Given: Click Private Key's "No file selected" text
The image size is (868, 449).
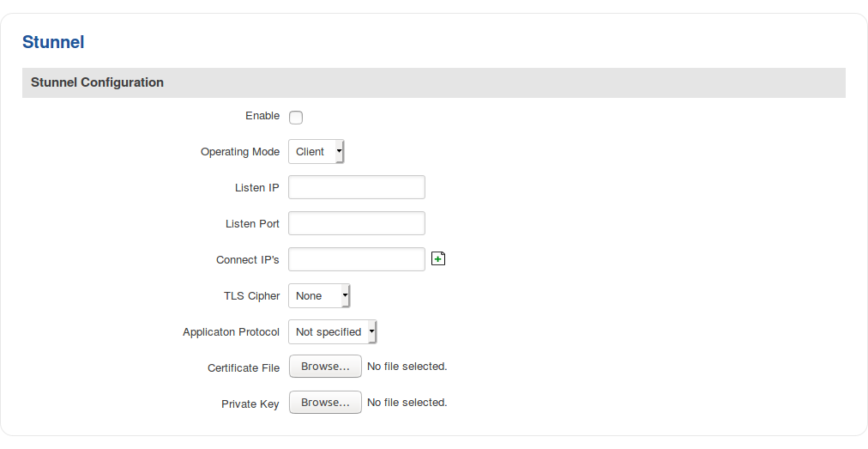Looking at the screenshot, I should 407,403.
